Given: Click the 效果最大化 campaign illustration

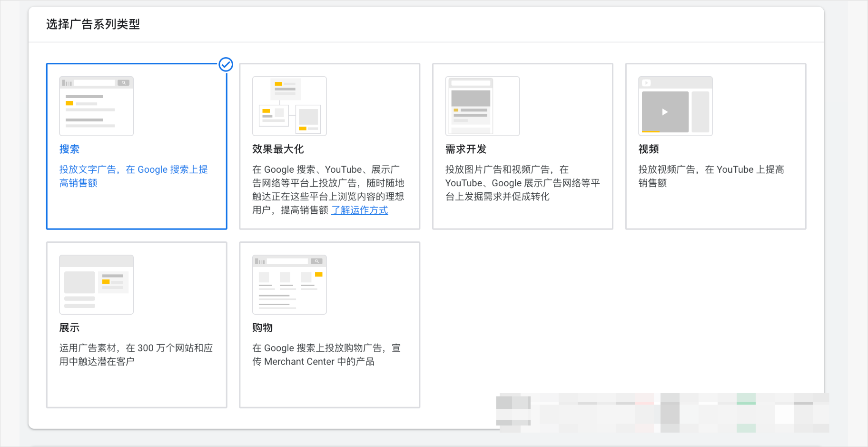Looking at the screenshot, I should pyautogui.click(x=289, y=106).
